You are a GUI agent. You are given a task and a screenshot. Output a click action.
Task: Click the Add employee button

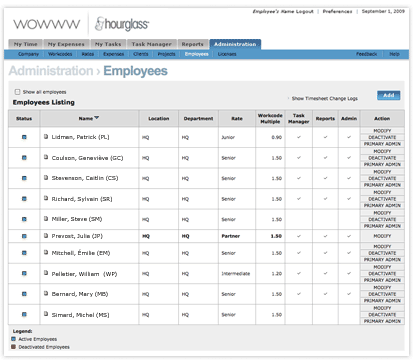389,95
